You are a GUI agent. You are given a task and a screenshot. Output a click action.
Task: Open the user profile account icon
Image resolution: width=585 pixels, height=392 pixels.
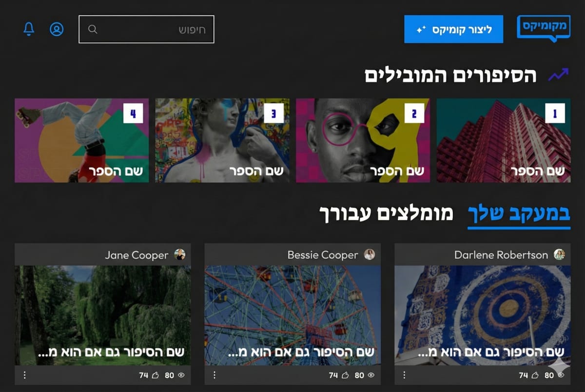tap(56, 29)
